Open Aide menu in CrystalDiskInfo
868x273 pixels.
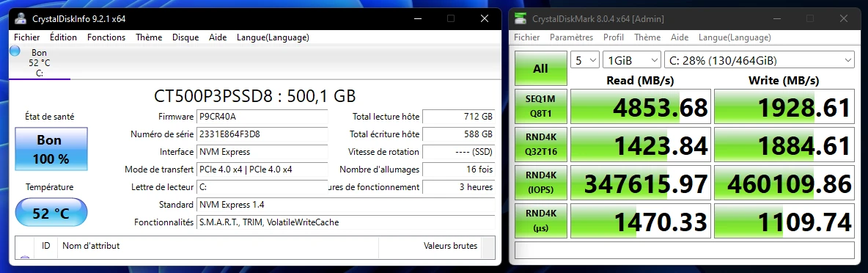(218, 37)
